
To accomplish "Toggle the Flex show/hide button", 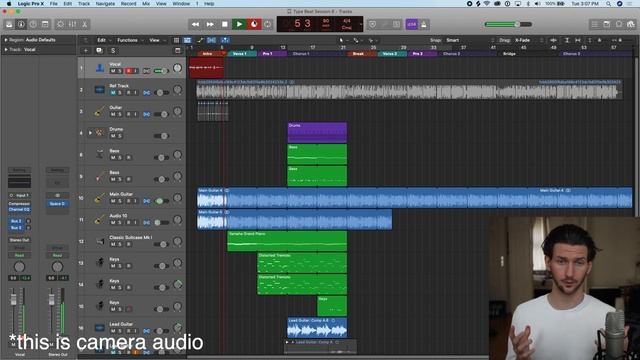I will pos(211,40).
